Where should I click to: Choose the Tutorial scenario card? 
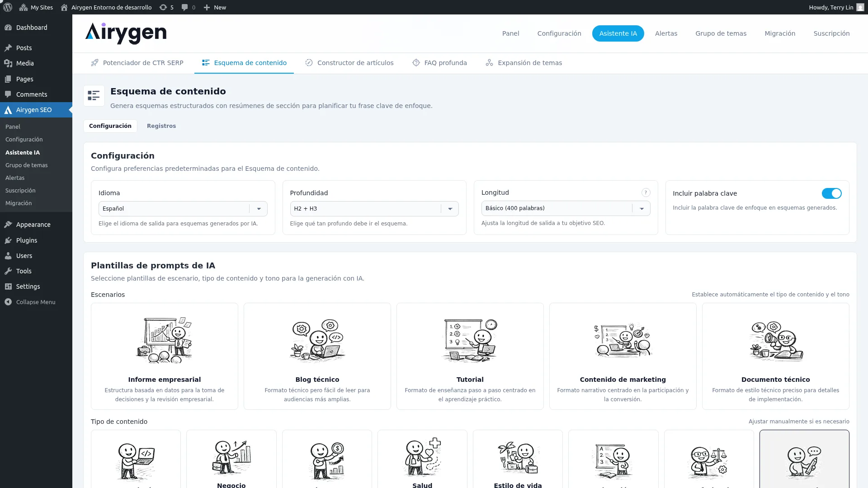coord(470,357)
